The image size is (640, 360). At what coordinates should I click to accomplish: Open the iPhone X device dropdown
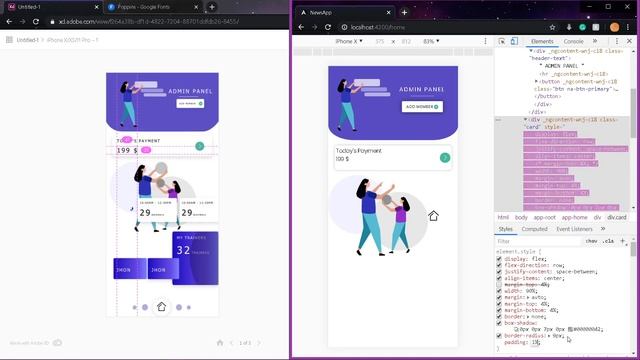pyautogui.click(x=349, y=41)
